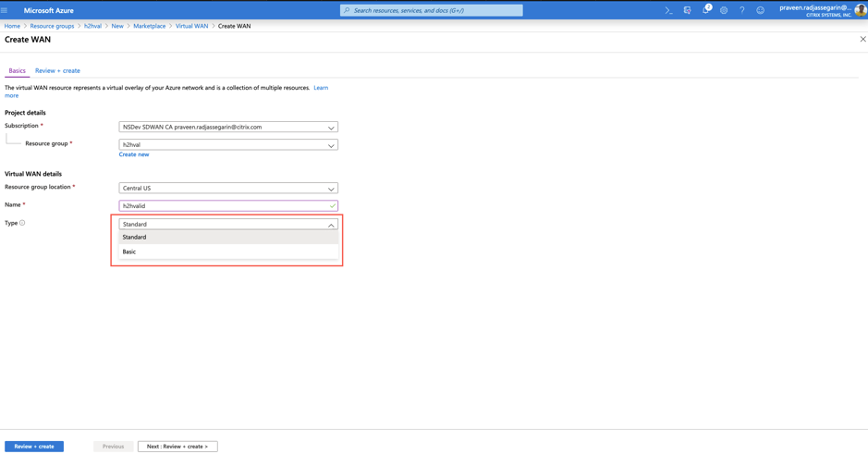
Task: Expand the Subscription dropdown
Action: [x=228, y=128]
